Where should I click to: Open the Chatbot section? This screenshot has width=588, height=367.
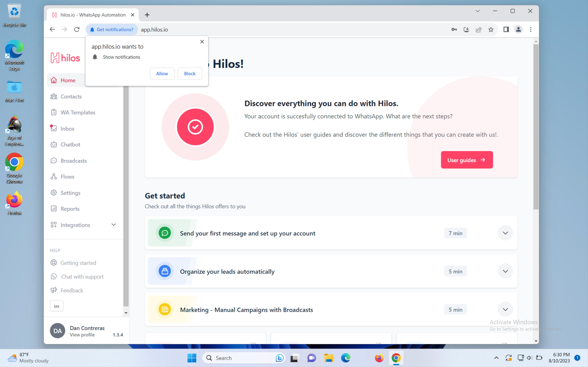70,144
